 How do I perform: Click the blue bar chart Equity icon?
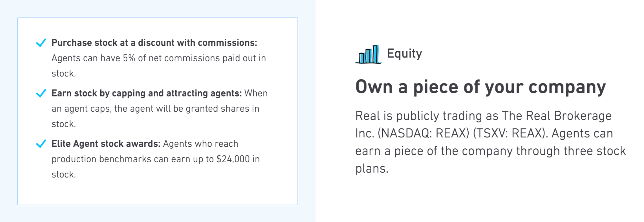(x=368, y=54)
